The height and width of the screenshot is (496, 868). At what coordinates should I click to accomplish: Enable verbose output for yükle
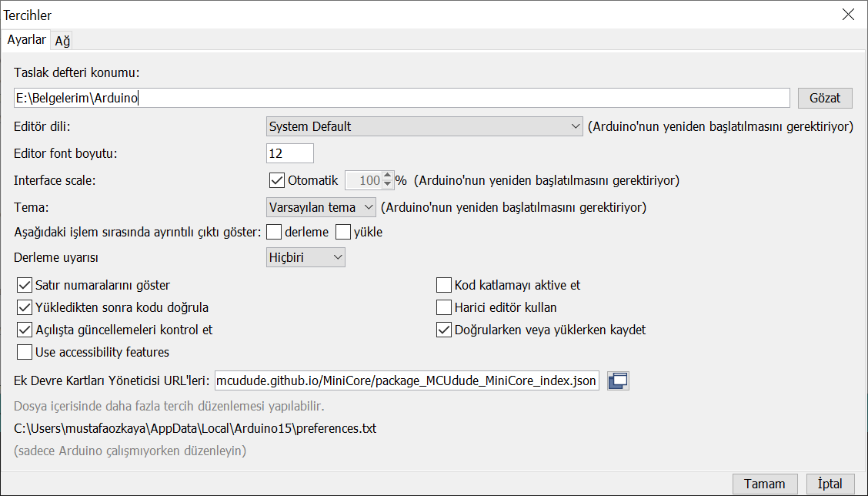pos(343,232)
